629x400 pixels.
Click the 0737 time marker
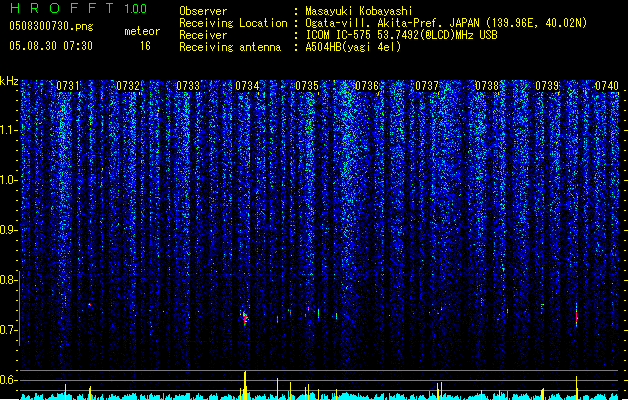427,86
